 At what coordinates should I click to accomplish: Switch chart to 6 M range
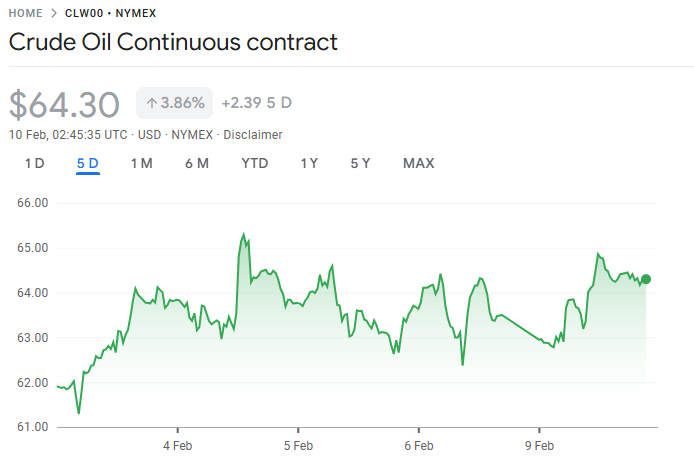pos(196,163)
